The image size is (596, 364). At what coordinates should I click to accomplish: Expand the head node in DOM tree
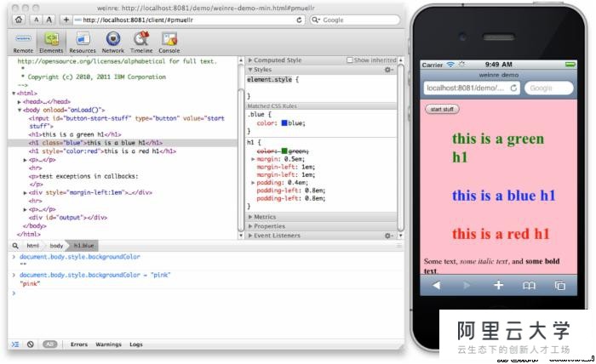19,102
